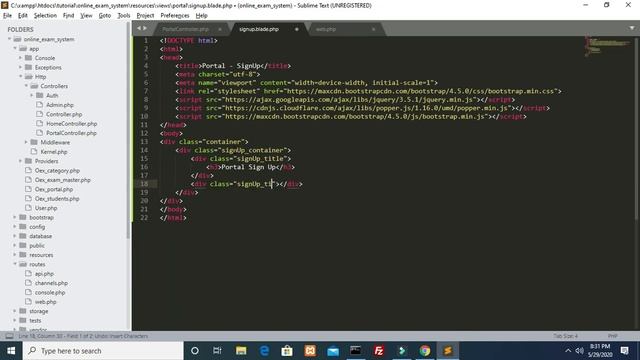
Task: Select the resources folder
Action: tap(41, 255)
